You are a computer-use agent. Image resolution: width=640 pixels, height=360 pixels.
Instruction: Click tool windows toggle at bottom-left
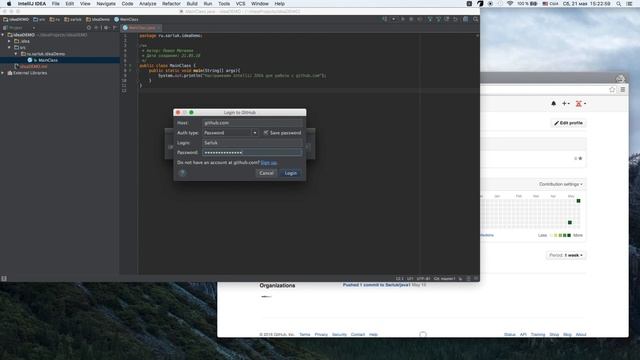click(x=4, y=278)
